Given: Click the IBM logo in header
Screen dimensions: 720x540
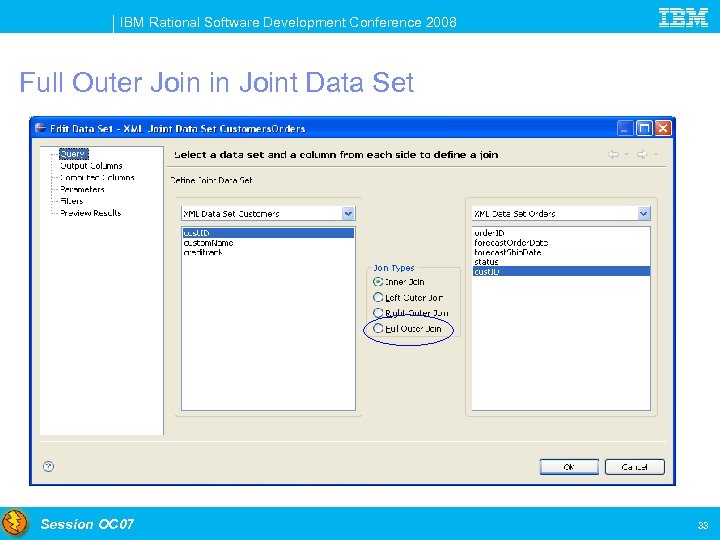Looking at the screenshot, I should [683, 17].
